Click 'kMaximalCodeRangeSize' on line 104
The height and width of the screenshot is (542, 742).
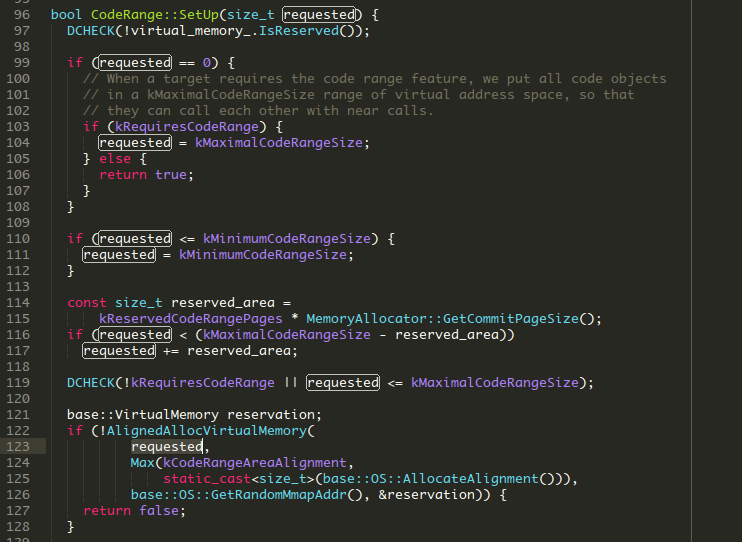(x=279, y=143)
